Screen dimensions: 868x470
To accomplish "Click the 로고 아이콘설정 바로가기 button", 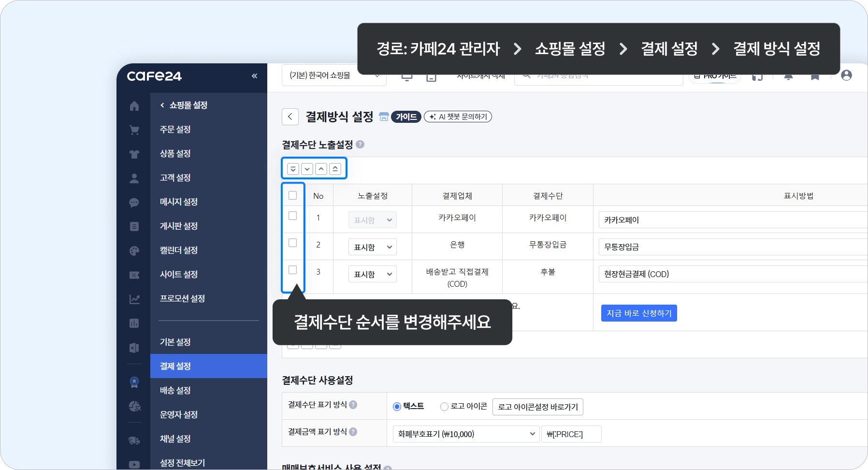I will point(538,407).
